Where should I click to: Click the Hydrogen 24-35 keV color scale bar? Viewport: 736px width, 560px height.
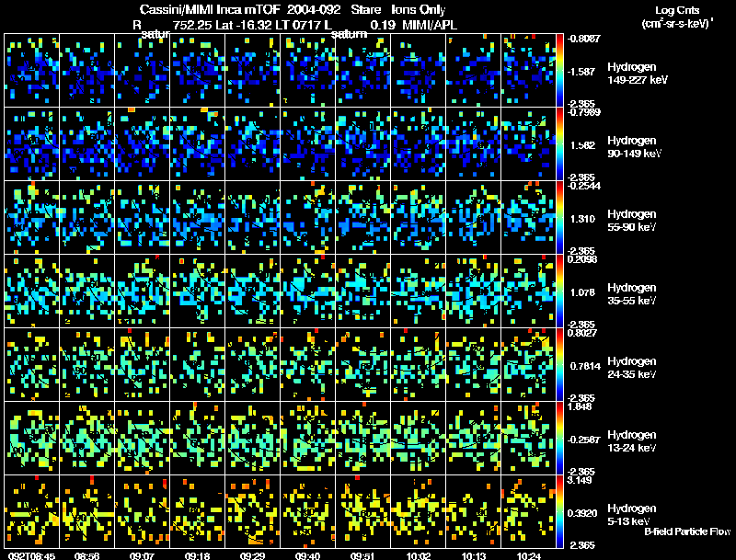[x=559, y=365]
